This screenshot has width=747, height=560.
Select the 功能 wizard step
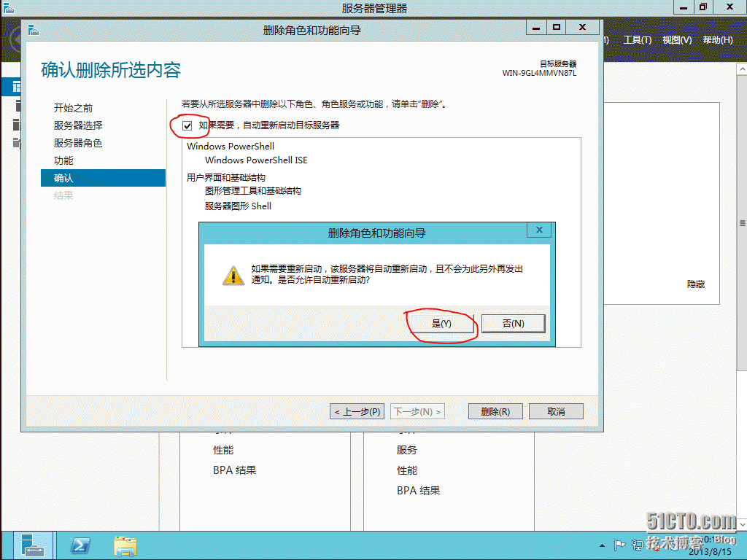coord(63,160)
